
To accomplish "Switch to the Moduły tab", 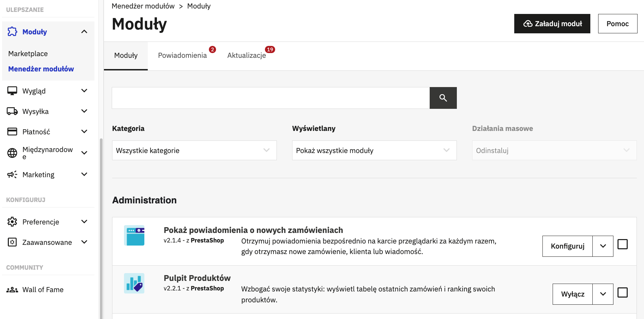I will pyautogui.click(x=126, y=56).
